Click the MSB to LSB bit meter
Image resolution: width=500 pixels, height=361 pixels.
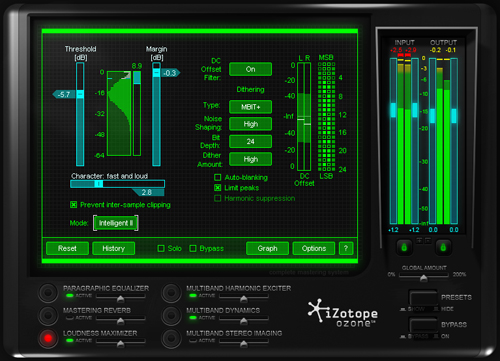[327, 117]
